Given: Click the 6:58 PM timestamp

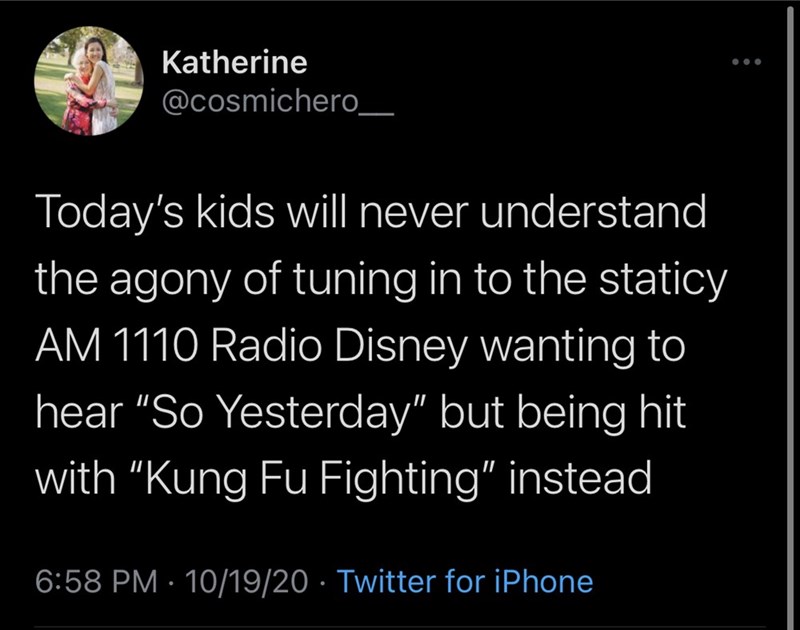Looking at the screenshot, I should tap(96, 581).
